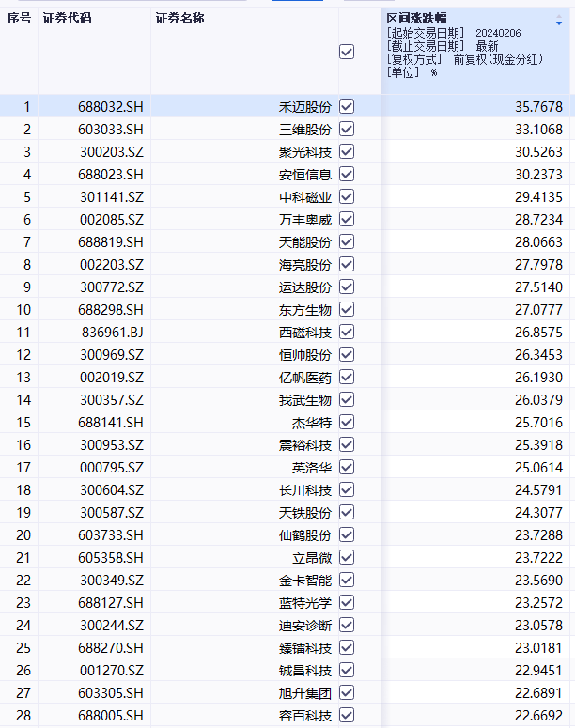Select value 23.7288 for 仙鹤股份
The height and width of the screenshot is (728, 575).
[x=538, y=535]
